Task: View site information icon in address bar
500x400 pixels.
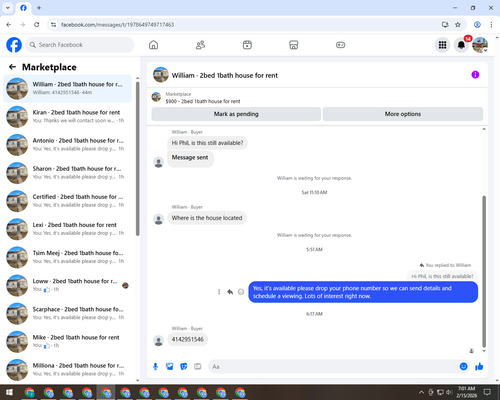Action: pos(53,25)
